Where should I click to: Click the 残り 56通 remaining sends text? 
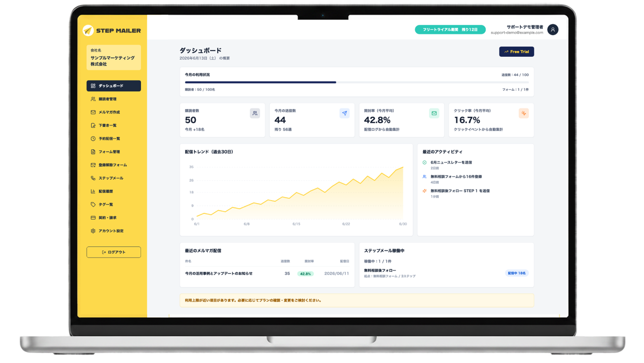283,129
